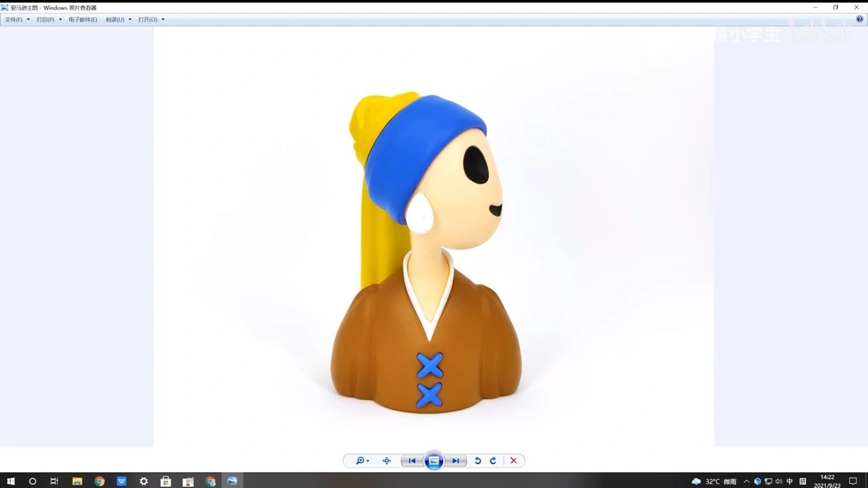Click the blue help question mark icon
Image resolution: width=868 pixels, height=488 pixels.
860,19
